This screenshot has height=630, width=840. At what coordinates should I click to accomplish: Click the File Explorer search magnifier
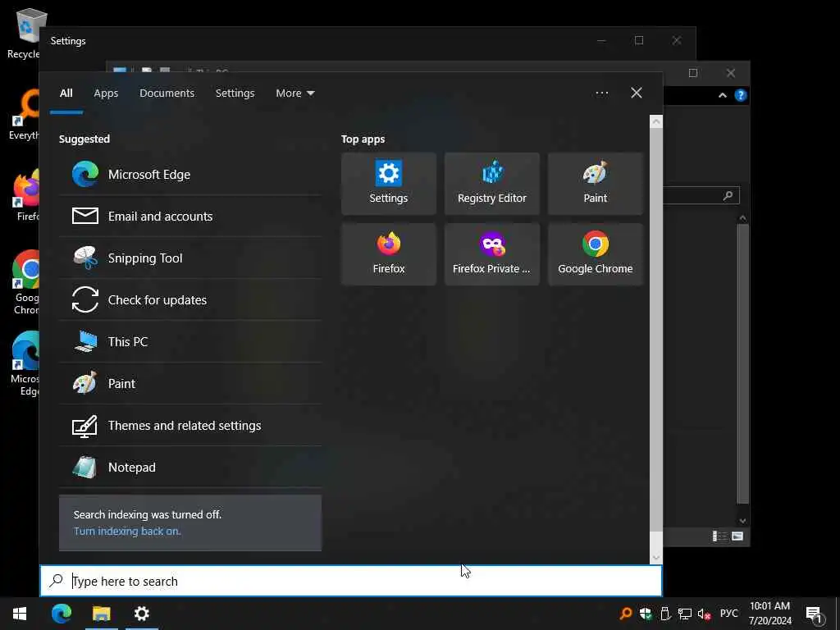click(x=728, y=195)
